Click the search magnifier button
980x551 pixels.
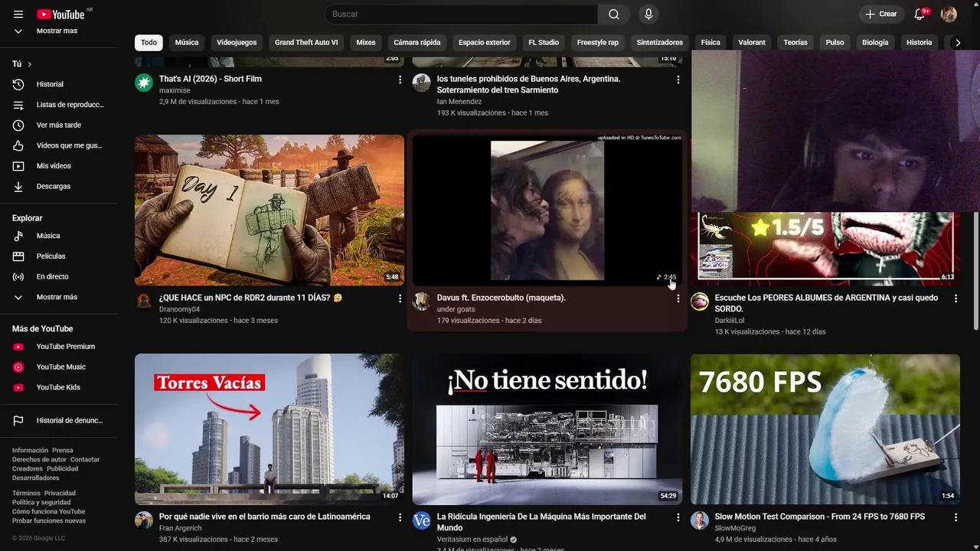[x=614, y=14]
